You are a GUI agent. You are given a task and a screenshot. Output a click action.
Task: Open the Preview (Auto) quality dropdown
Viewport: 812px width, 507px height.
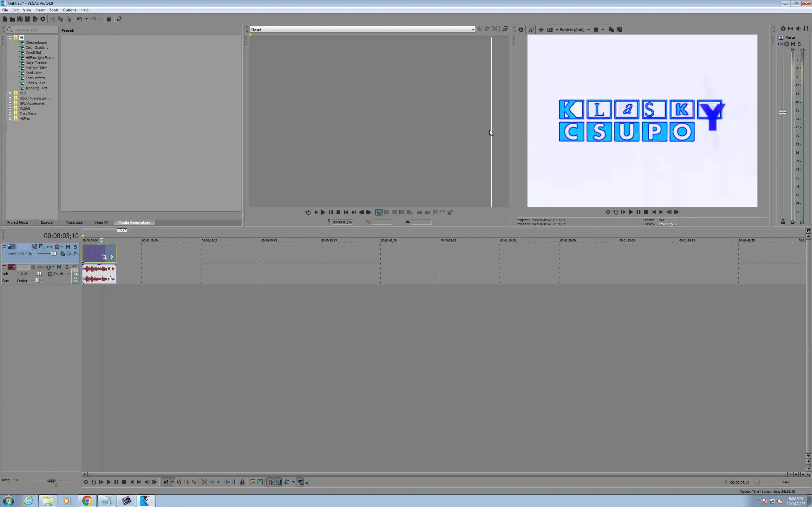pos(588,30)
